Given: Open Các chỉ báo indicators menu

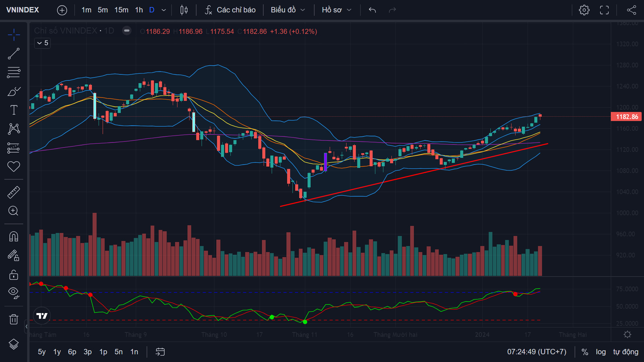Looking at the screenshot, I should pos(230,10).
